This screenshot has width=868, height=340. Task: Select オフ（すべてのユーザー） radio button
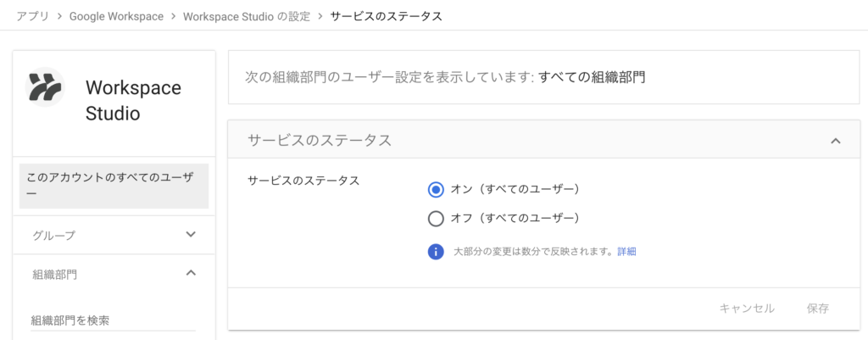[x=437, y=219]
